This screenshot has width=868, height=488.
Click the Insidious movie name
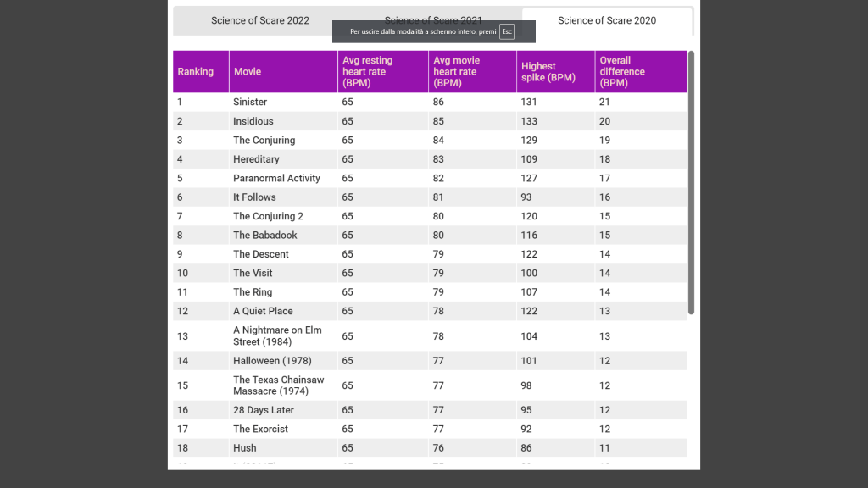click(x=253, y=121)
